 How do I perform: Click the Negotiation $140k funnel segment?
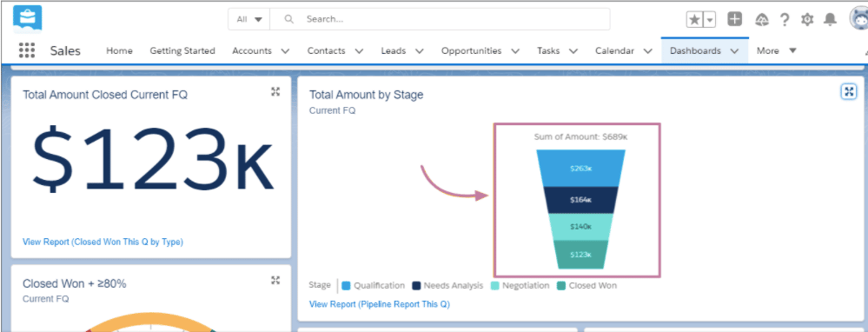tap(580, 226)
